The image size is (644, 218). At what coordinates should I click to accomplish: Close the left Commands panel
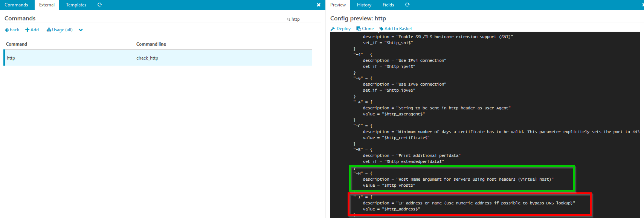tap(319, 5)
